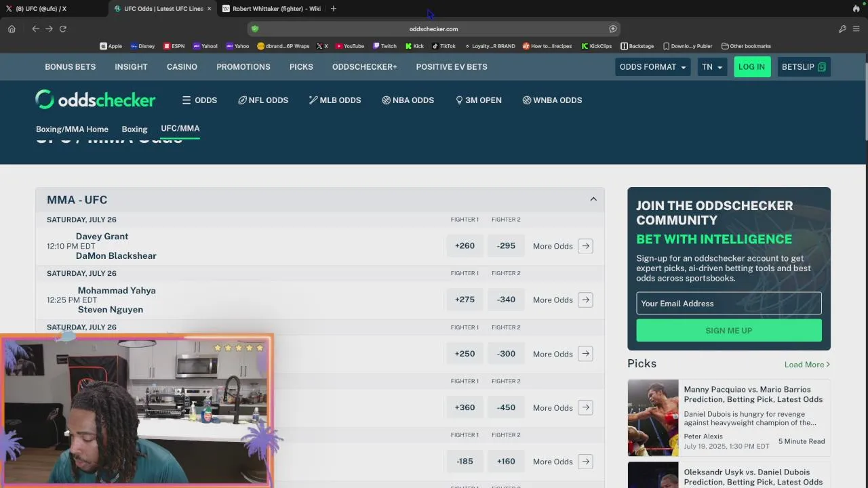868x488 pixels.
Task: Open the TN state selector dropdown
Action: [x=712, y=67]
